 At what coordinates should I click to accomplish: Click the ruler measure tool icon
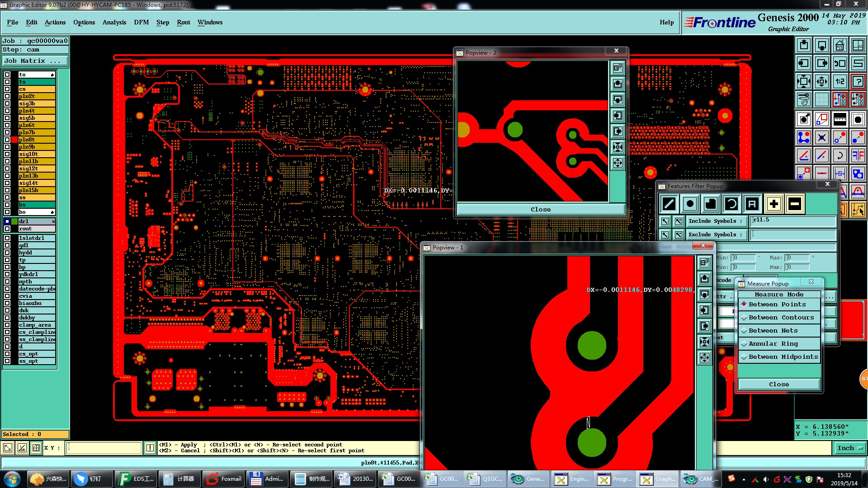click(840, 119)
